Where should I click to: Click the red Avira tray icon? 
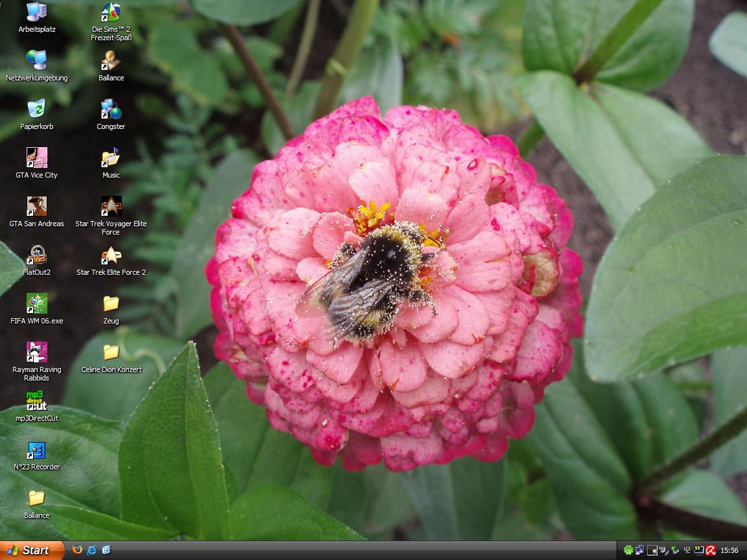711,550
